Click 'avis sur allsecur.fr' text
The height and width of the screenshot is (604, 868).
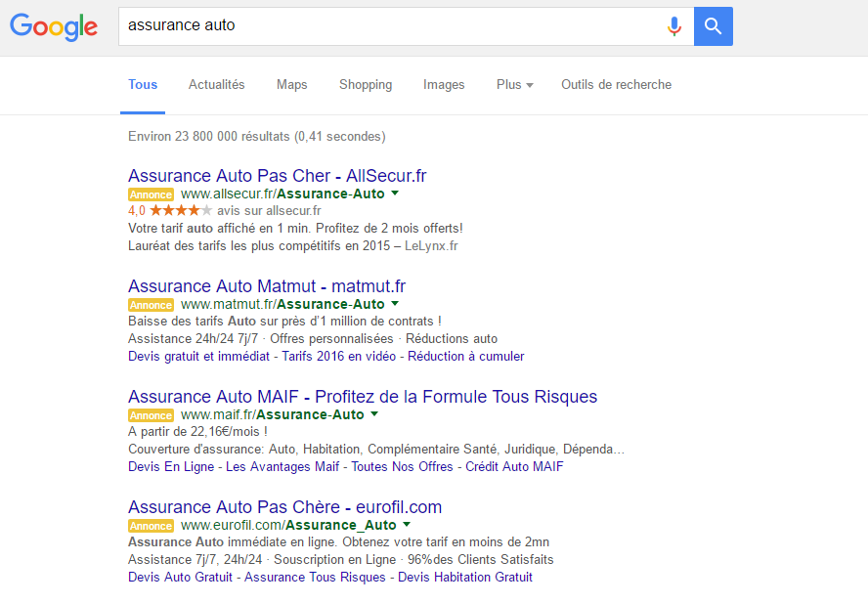269,210
